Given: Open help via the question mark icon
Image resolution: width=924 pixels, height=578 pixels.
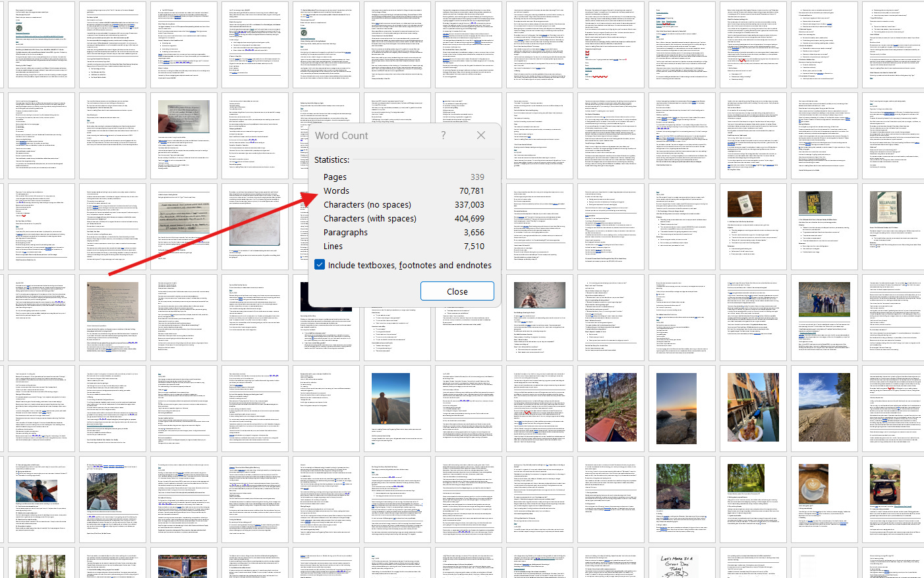Looking at the screenshot, I should 443,135.
